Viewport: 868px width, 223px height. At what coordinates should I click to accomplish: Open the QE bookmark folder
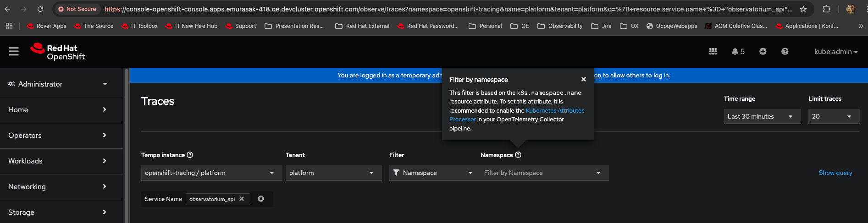click(x=520, y=26)
